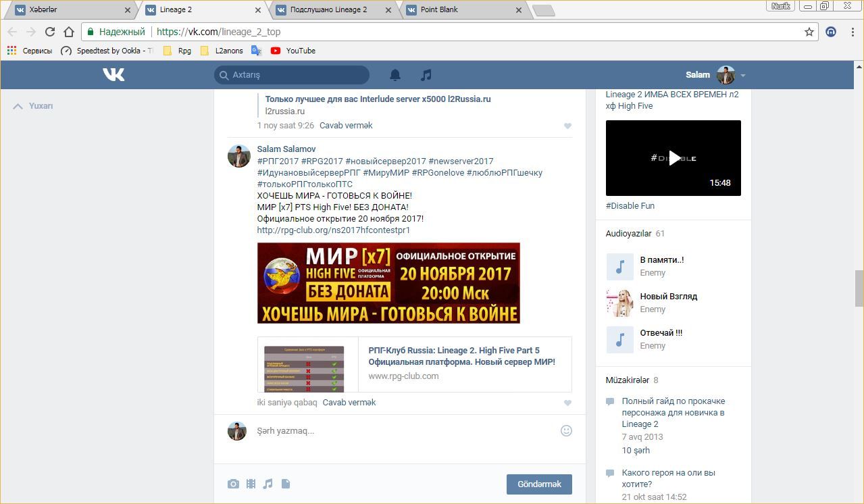Image resolution: width=864 pixels, height=504 pixels.
Task: Open the profile menu next to Salam
Action: pyautogui.click(x=743, y=76)
